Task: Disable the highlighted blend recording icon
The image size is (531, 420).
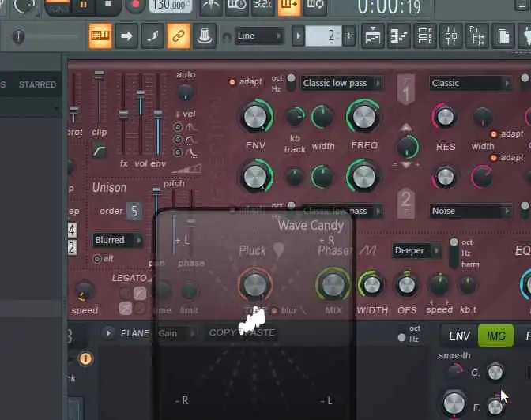Action: point(289,6)
